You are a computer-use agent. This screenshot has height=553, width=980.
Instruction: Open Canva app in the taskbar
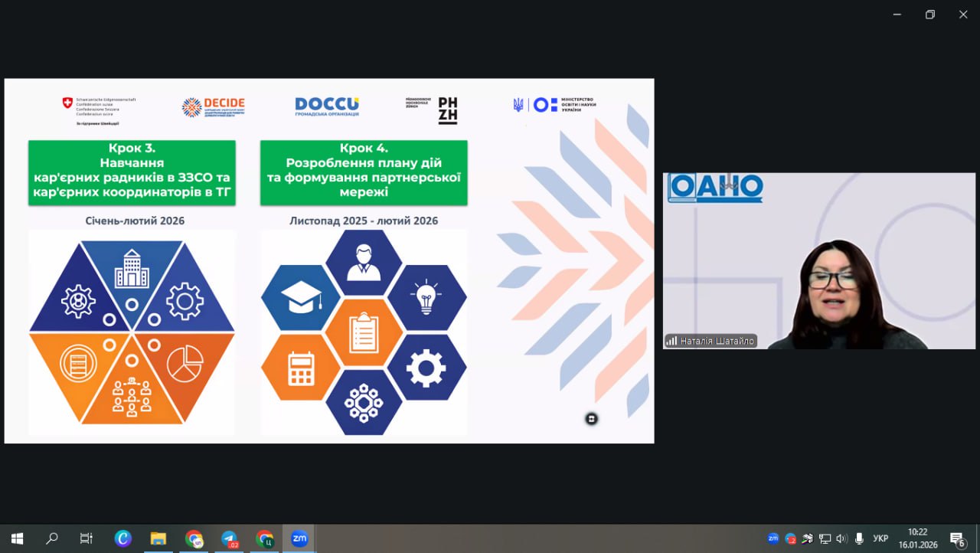(123, 538)
